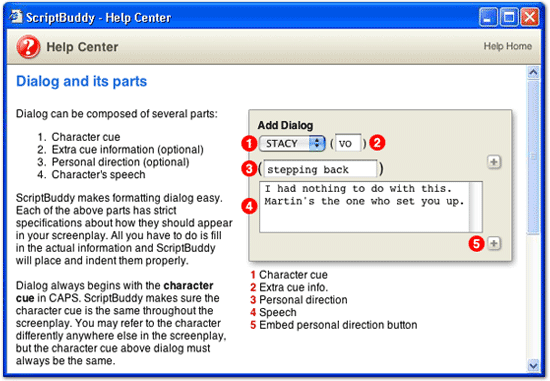The width and height of the screenshot is (550, 381).
Task: Click the scrollbar down arrow
Action: click(533, 366)
